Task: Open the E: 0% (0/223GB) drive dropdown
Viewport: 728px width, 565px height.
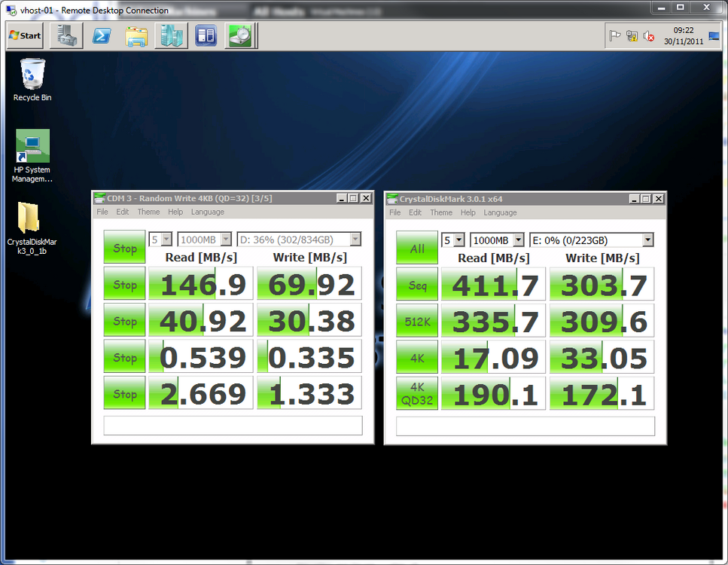Action: pyautogui.click(x=592, y=240)
